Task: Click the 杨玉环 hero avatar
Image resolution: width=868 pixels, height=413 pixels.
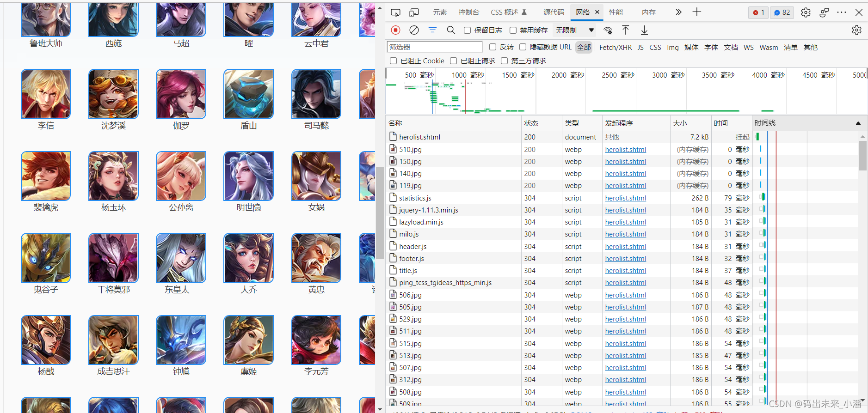Action: tap(113, 176)
